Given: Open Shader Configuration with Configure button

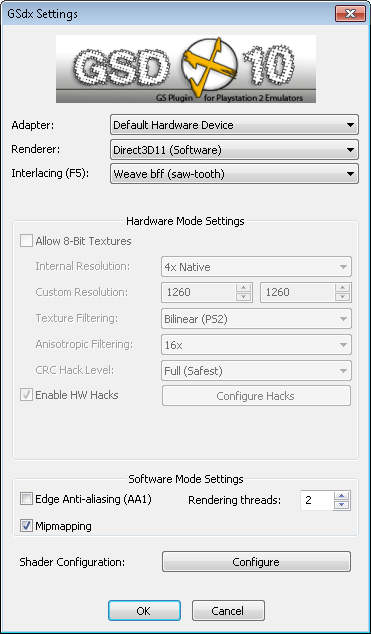Looking at the screenshot, I should coord(256,562).
